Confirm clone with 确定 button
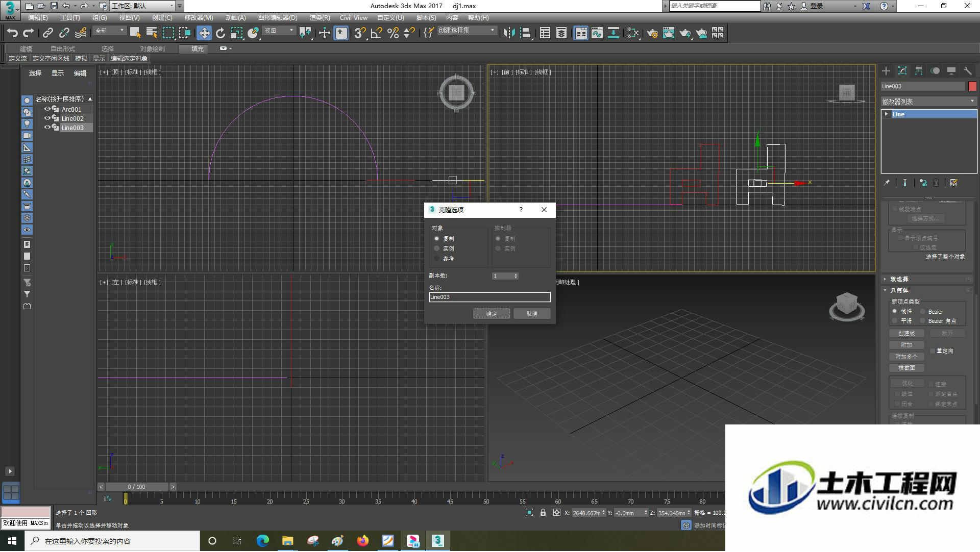The image size is (980, 552). (492, 314)
